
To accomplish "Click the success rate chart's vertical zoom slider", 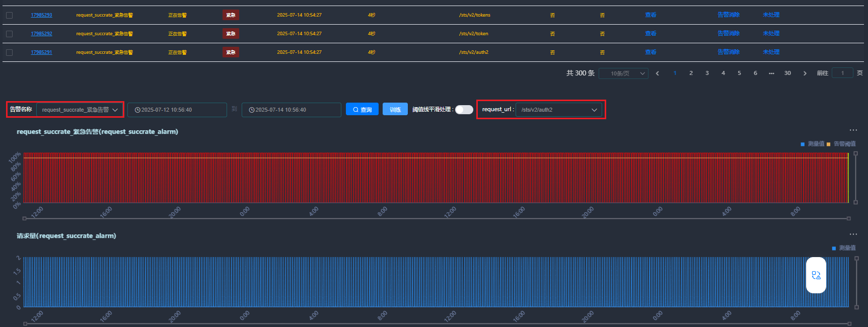I will click(855, 178).
